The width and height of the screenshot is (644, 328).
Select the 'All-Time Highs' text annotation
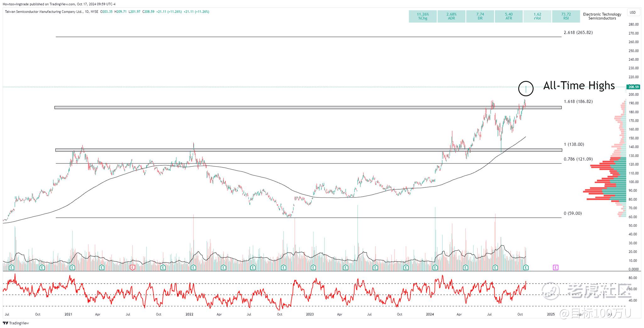[579, 86]
